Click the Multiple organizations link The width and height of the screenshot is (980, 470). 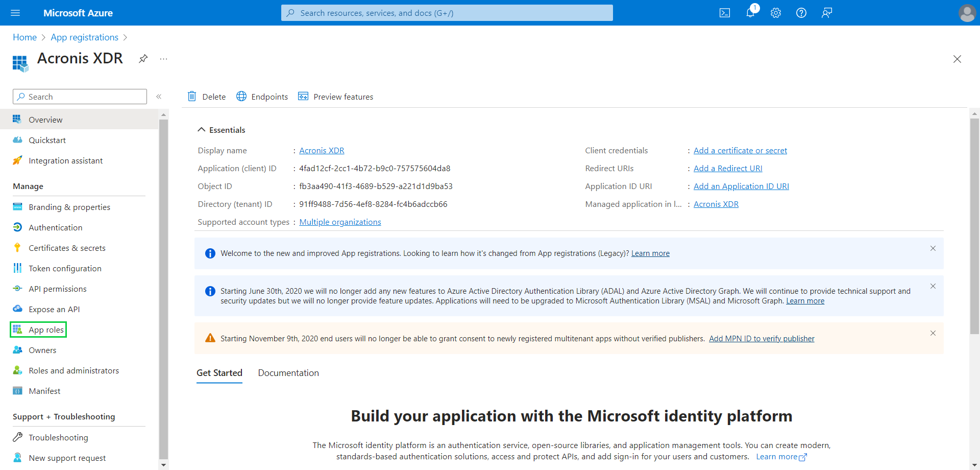340,222
